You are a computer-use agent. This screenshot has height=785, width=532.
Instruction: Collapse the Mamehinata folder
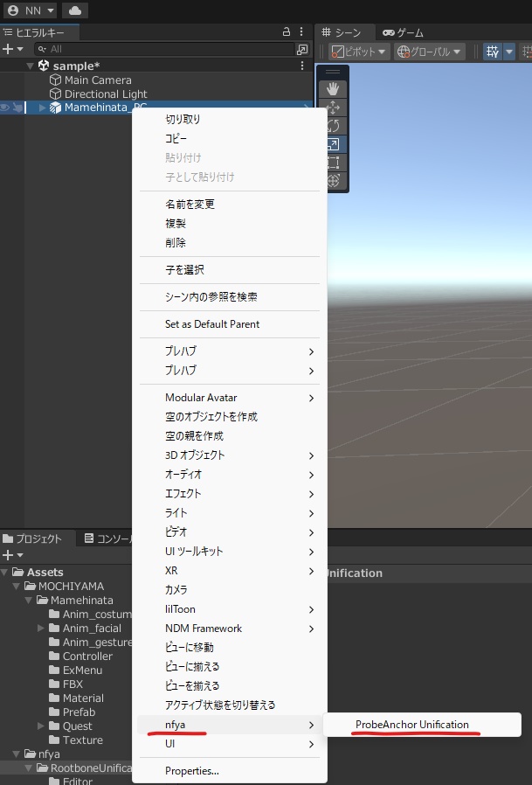(x=29, y=601)
